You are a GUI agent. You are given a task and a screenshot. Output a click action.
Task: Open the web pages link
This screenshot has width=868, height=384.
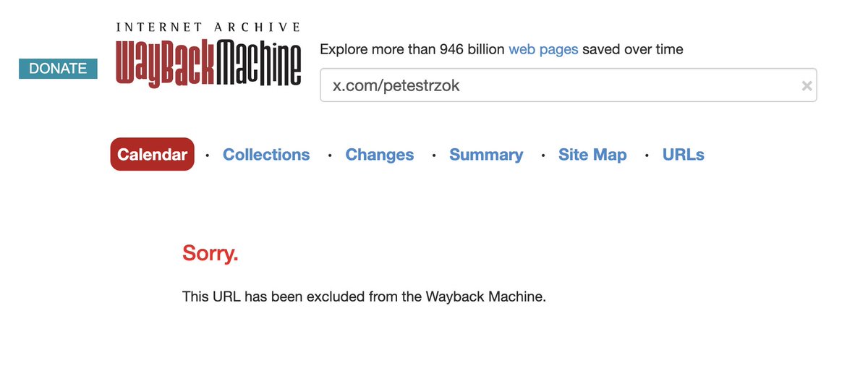[x=543, y=50]
